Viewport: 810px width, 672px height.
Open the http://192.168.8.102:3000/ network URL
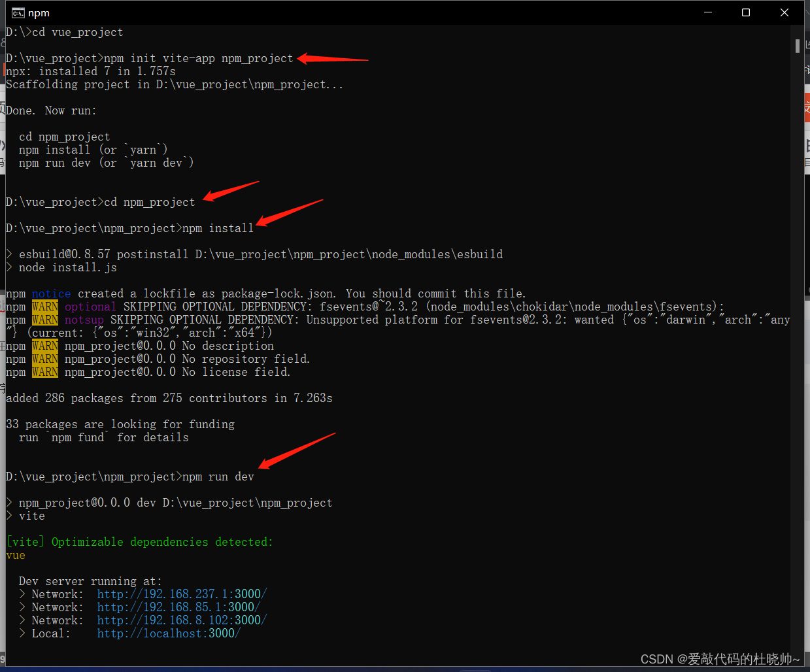pyautogui.click(x=182, y=620)
